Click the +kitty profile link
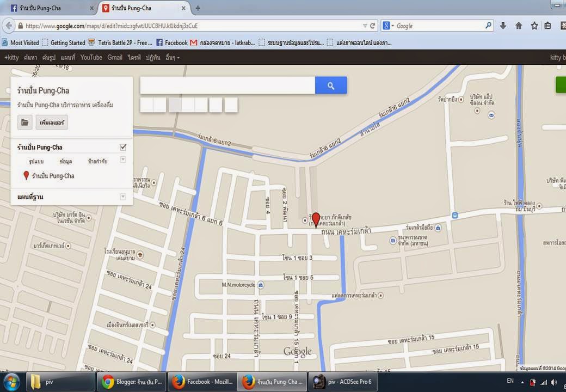This screenshot has width=566, height=392. 11,57
